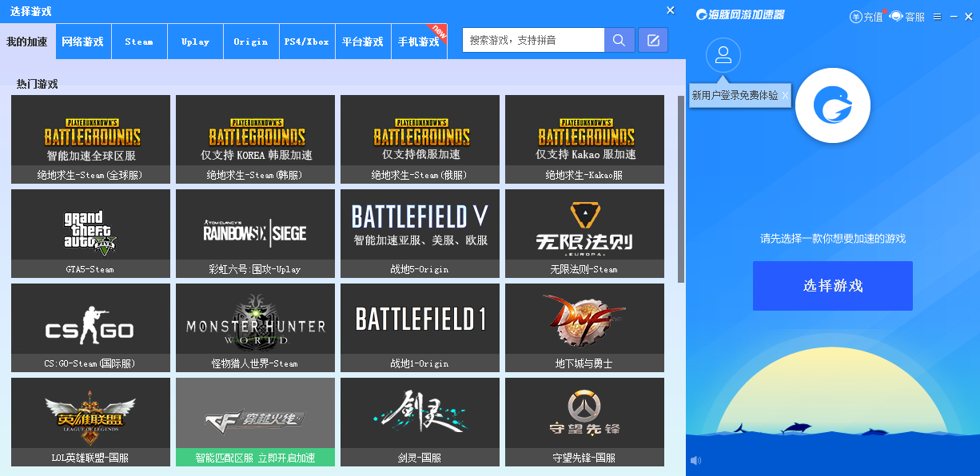This screenshot has width=980, height=476.
Task: Switch to 手机游戏 tab
Action: coord(419,42)
